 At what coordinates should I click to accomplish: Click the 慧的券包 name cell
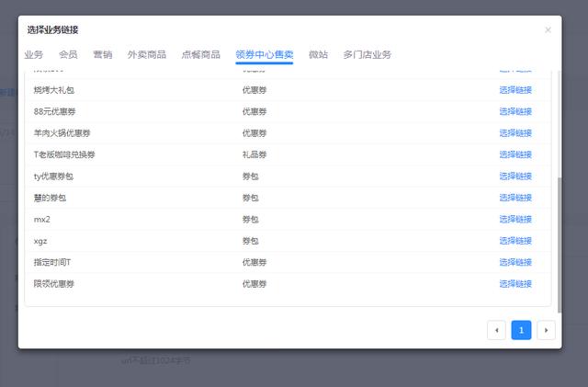tap(50, 198)
